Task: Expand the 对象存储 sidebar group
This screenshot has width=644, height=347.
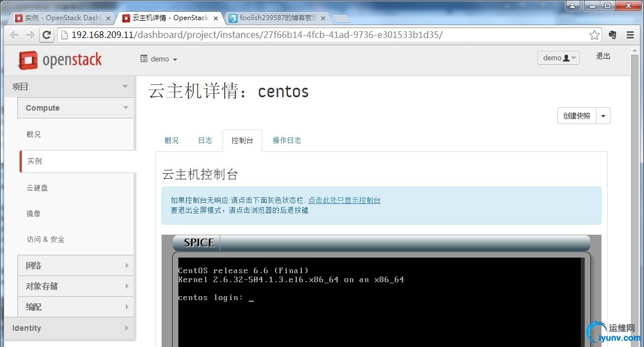Action: click(x=75, y=286)
